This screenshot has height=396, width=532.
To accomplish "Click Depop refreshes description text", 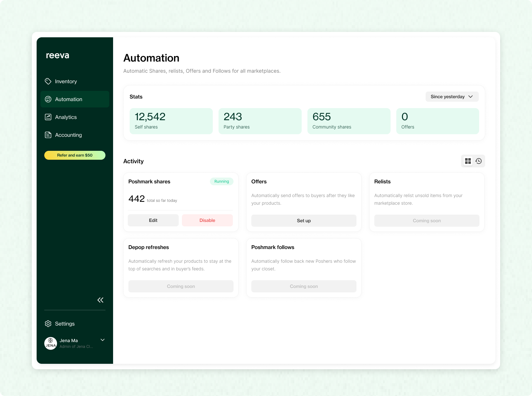I will coord(180,265).
